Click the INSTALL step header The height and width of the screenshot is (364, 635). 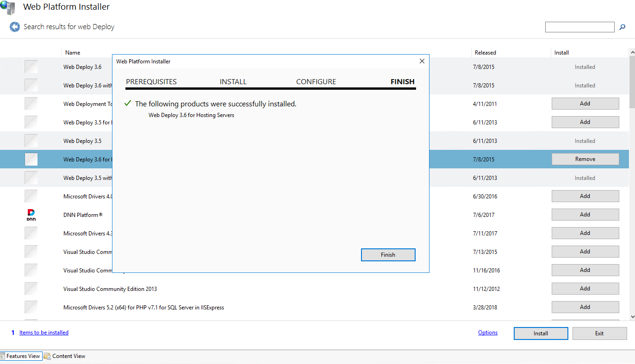pyautogui.click(x=233, y=82)
